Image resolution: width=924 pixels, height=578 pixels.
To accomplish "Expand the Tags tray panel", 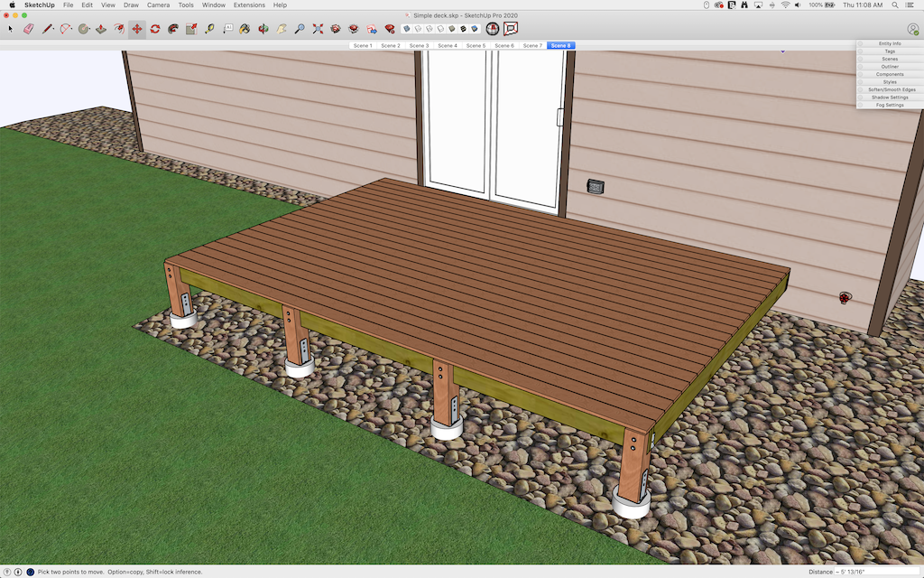I will 890,51.
